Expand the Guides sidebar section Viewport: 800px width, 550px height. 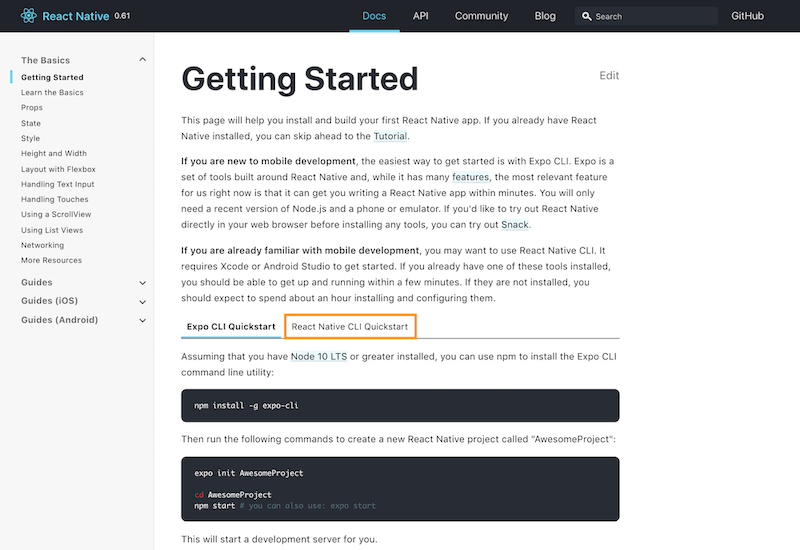(x=143, y=283)
